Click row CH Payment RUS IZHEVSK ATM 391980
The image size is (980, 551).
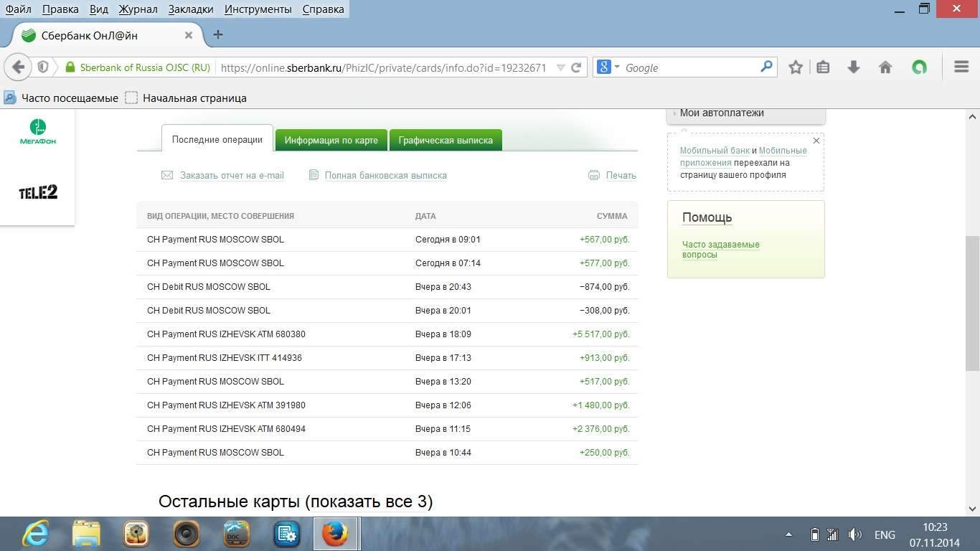(x=387, y=405)
